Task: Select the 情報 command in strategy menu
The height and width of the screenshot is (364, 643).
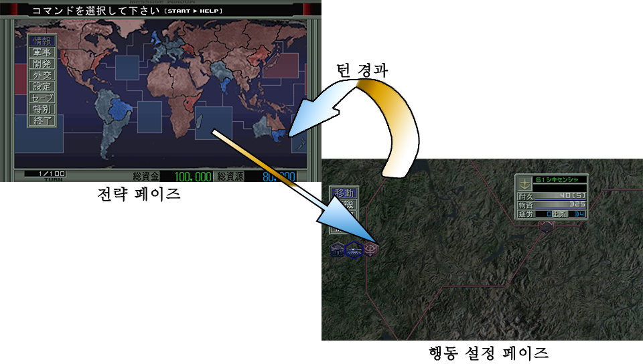Action: (x=42, y=41)
